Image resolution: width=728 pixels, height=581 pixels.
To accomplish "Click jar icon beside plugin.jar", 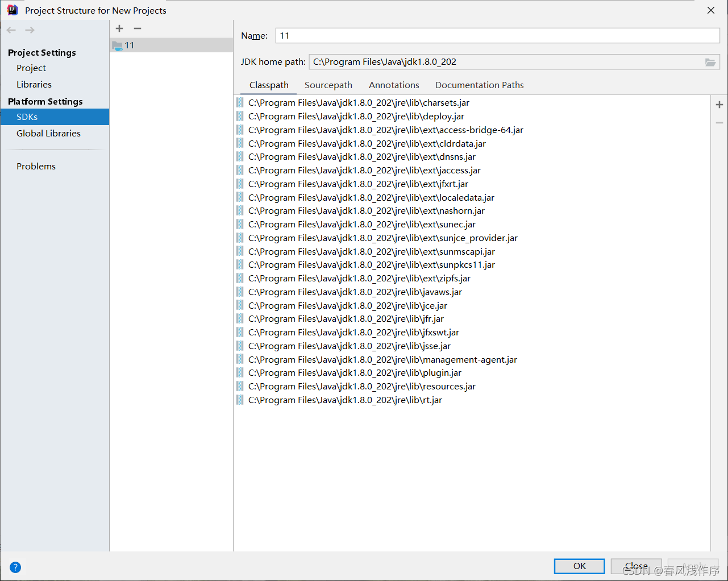I will point(240,373).
